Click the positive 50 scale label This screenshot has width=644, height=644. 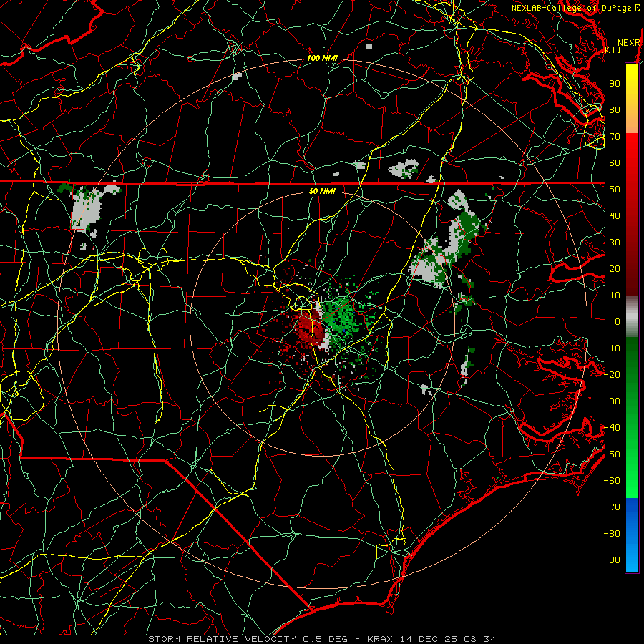[x=615, y=190]
